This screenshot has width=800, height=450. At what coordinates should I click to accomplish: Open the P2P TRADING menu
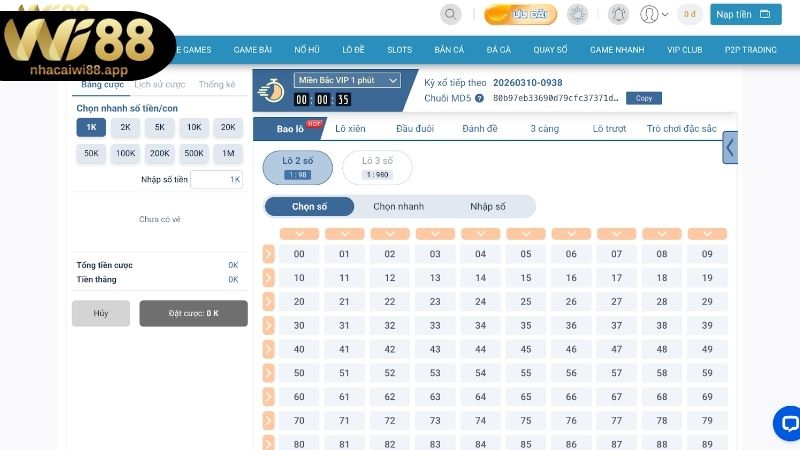(751, 49)
